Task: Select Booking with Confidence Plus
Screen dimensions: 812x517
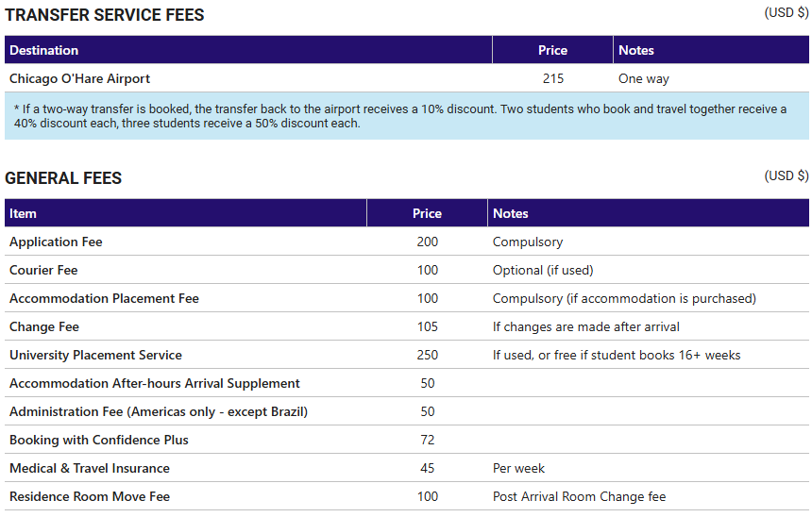Action: click(x=99, y=440)
